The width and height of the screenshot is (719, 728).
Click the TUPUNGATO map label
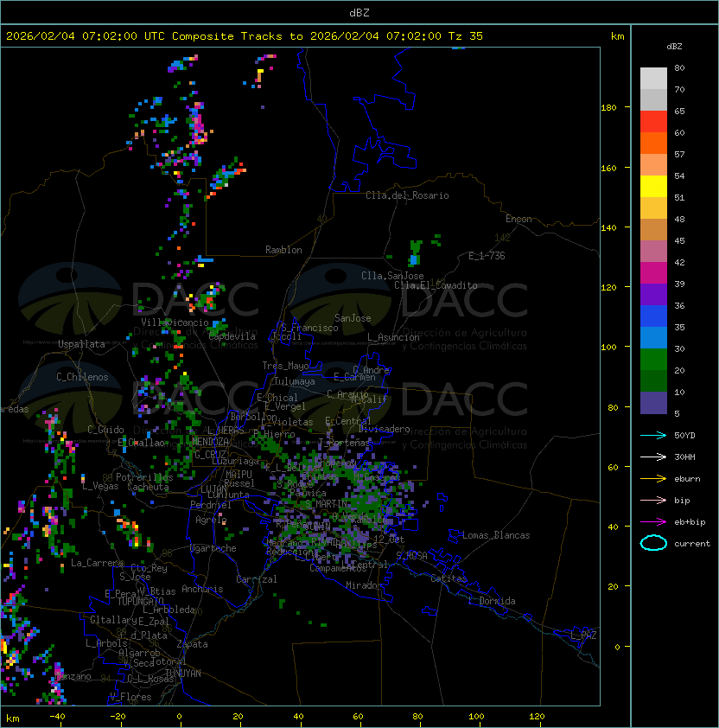click(140, 601)
